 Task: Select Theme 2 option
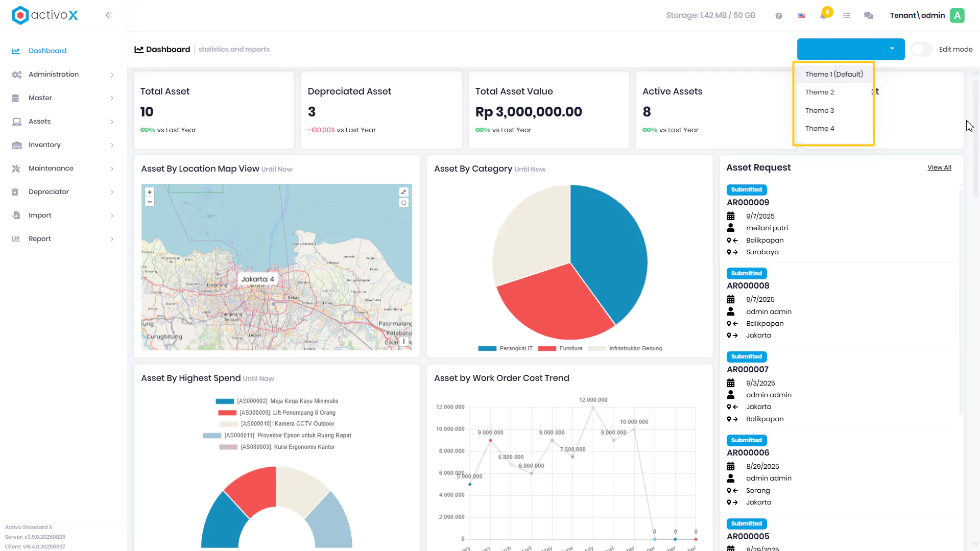click(x=834, y=92)
